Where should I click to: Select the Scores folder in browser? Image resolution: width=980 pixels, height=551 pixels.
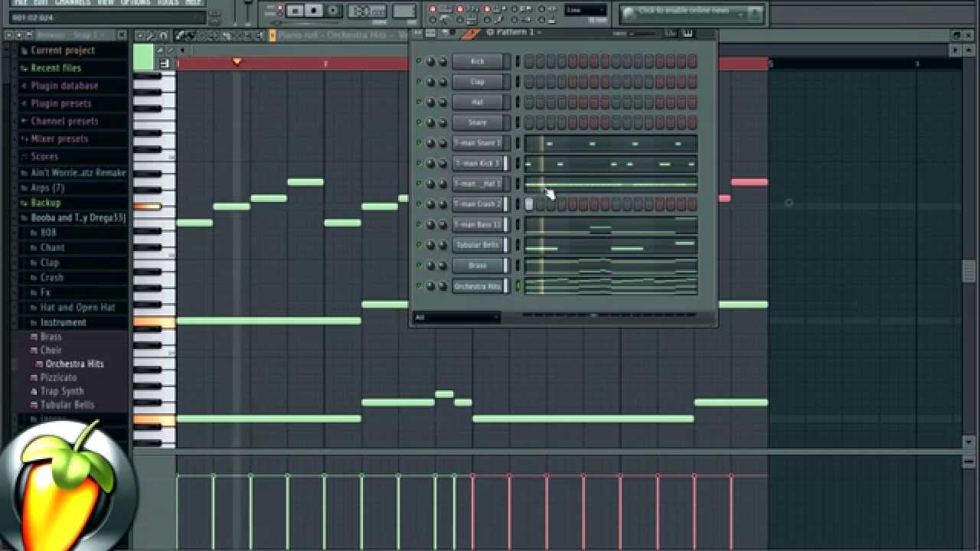tap(44, 156)
